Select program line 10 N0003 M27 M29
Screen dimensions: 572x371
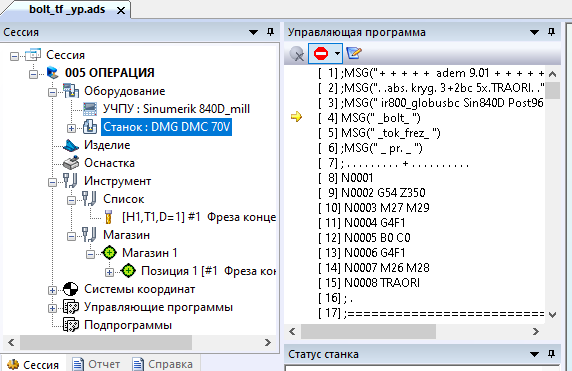tap(373, 208)
